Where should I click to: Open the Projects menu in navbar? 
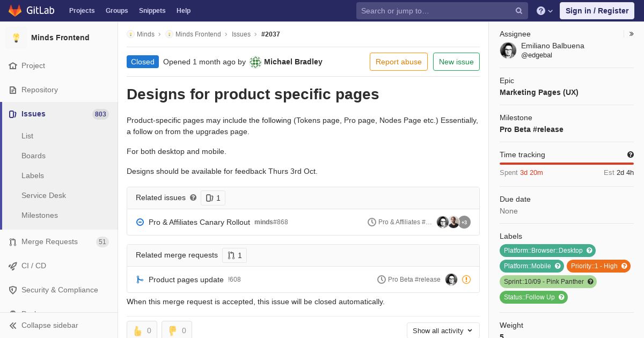[82, 11]
